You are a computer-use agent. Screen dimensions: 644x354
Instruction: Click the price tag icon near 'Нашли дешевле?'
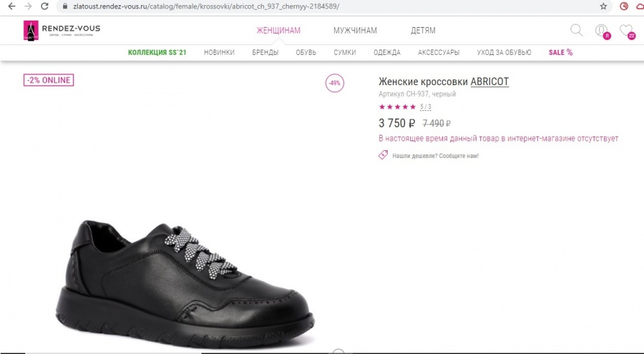coord(383,155)
